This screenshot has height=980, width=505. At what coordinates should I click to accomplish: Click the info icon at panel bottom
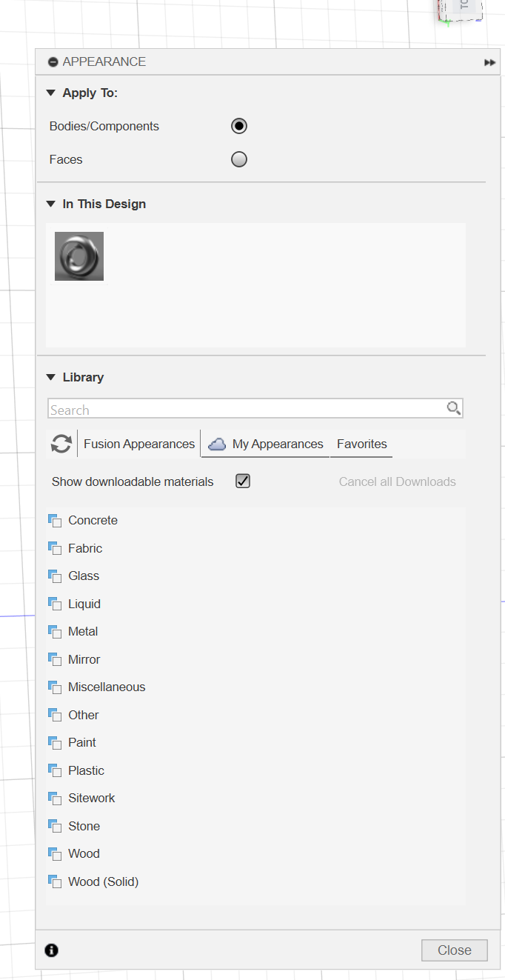[52, 950]
